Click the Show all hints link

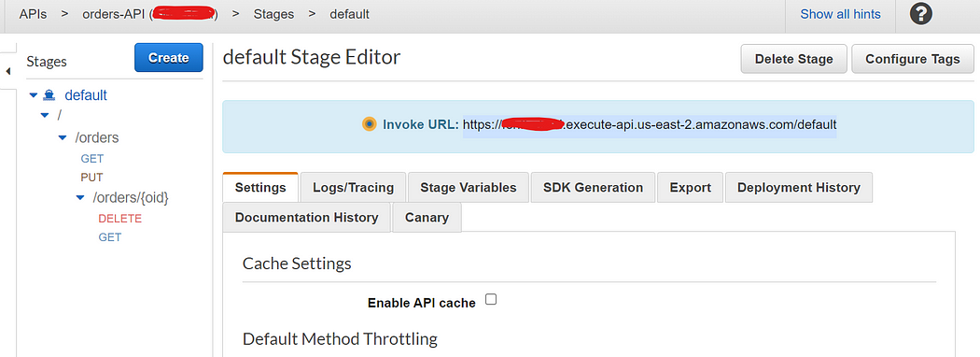pos(840,14)
